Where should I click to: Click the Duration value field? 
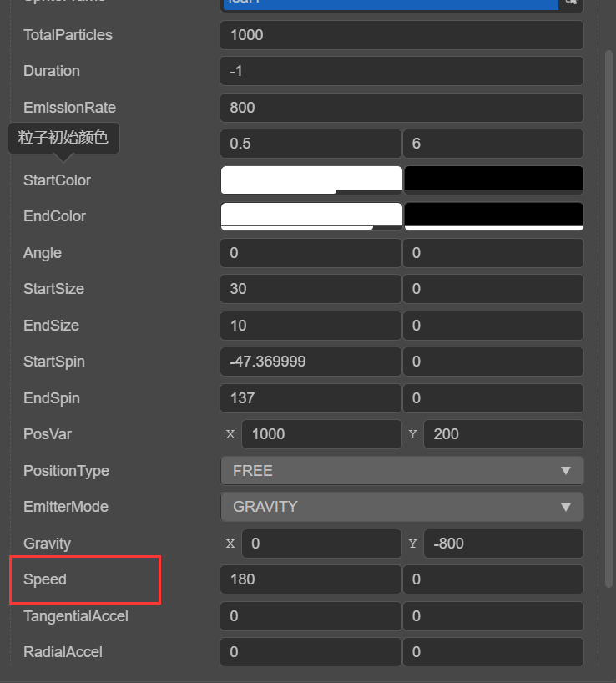(x=401, y=71)
